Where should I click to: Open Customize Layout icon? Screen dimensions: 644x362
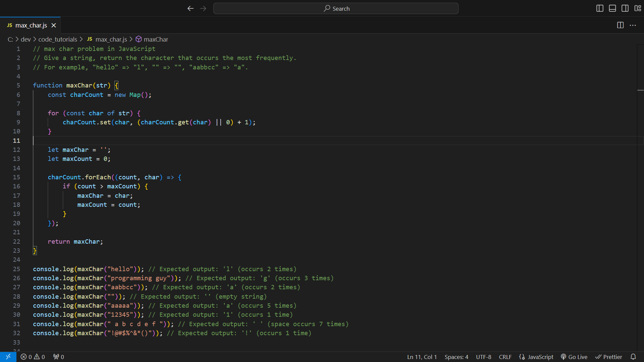tap(638, 8)
